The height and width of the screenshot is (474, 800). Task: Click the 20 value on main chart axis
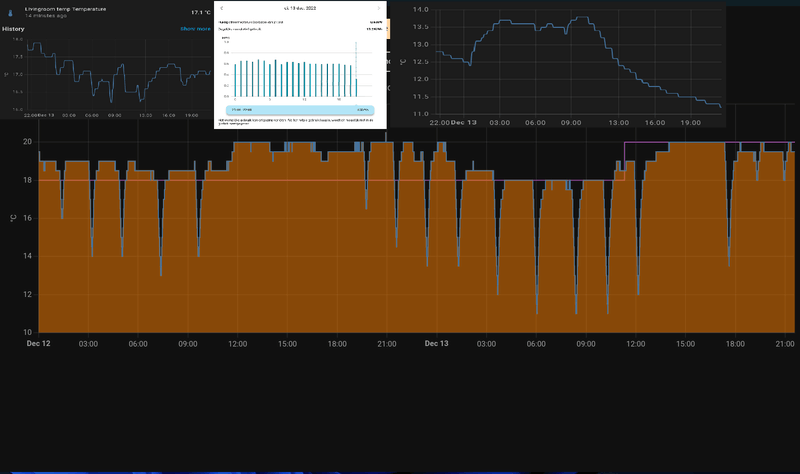tap(27, 142)
